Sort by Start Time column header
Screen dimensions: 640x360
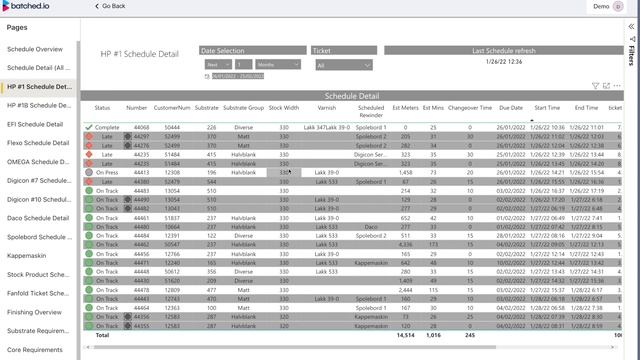(547, 108)
